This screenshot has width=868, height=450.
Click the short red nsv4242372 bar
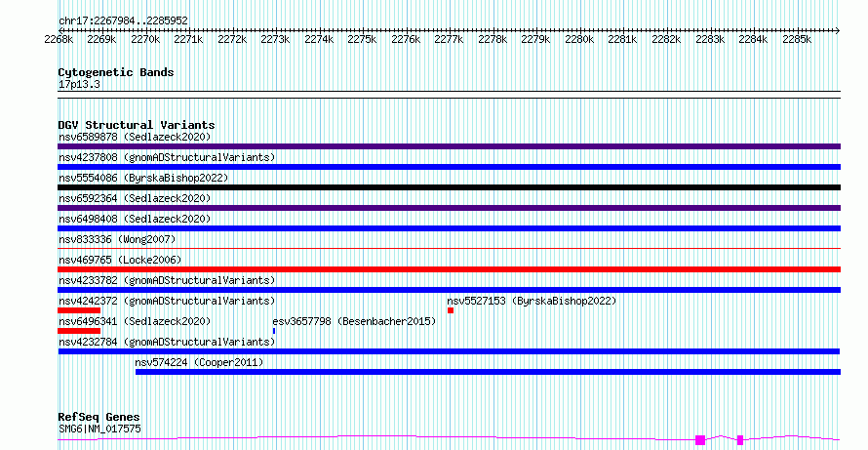coord(79,310)
